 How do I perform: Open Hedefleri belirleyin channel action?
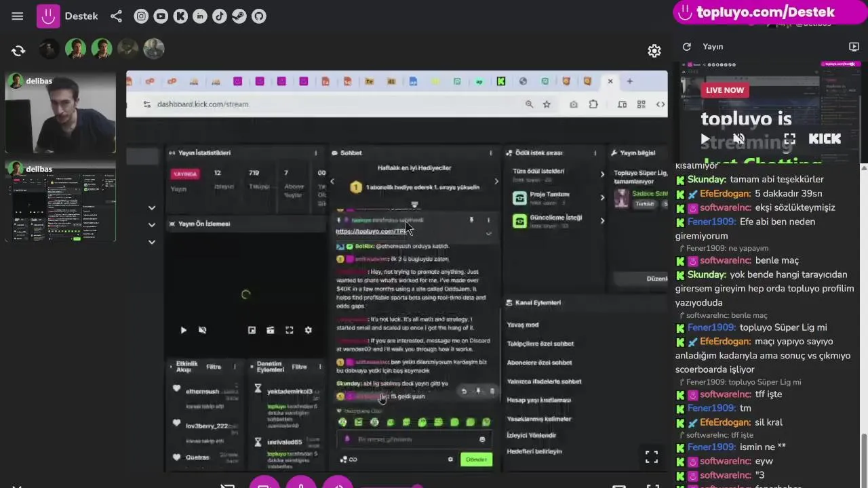[x=534, y=451]
